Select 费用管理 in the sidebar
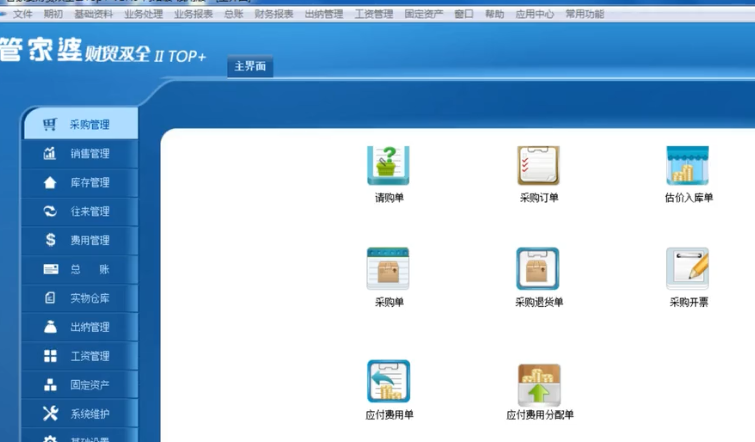Image resolution: width=755 pixels, height=442 pixels. (80, 240)
